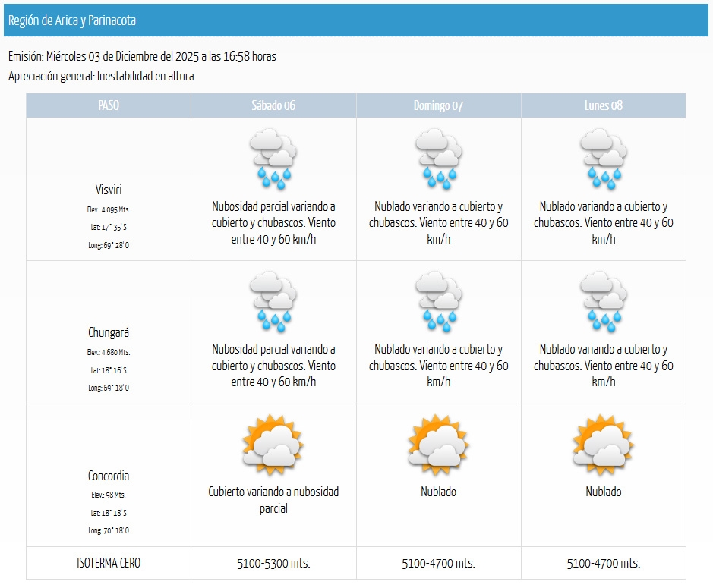
Task: Select the Chungará pass name
Action: click(109, 333)
